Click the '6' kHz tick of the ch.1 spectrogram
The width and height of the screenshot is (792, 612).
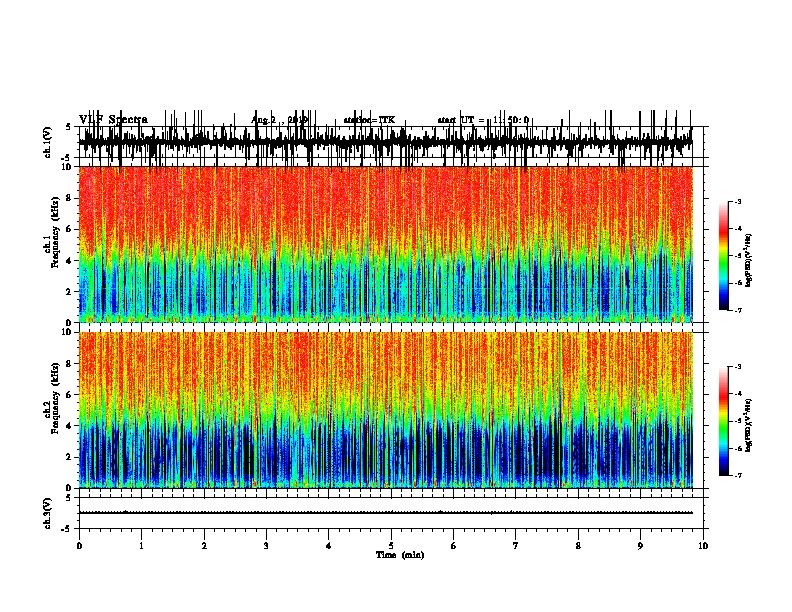(x=70, y=229)
